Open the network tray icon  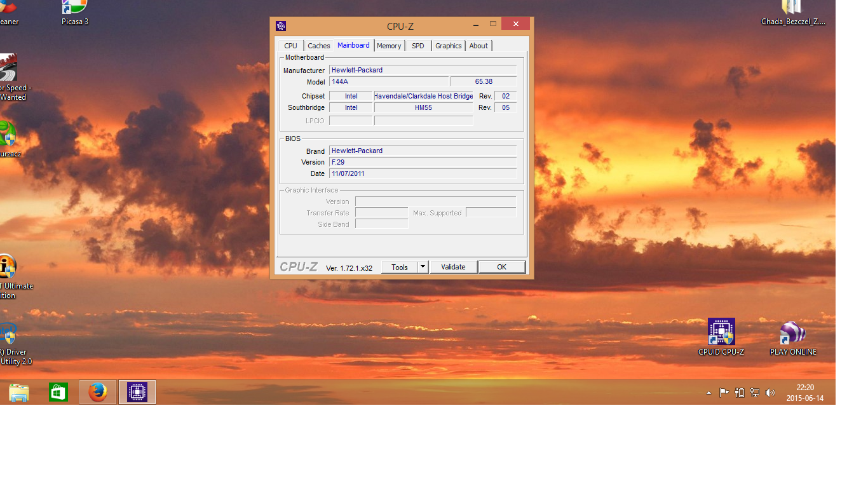(755, 393)
